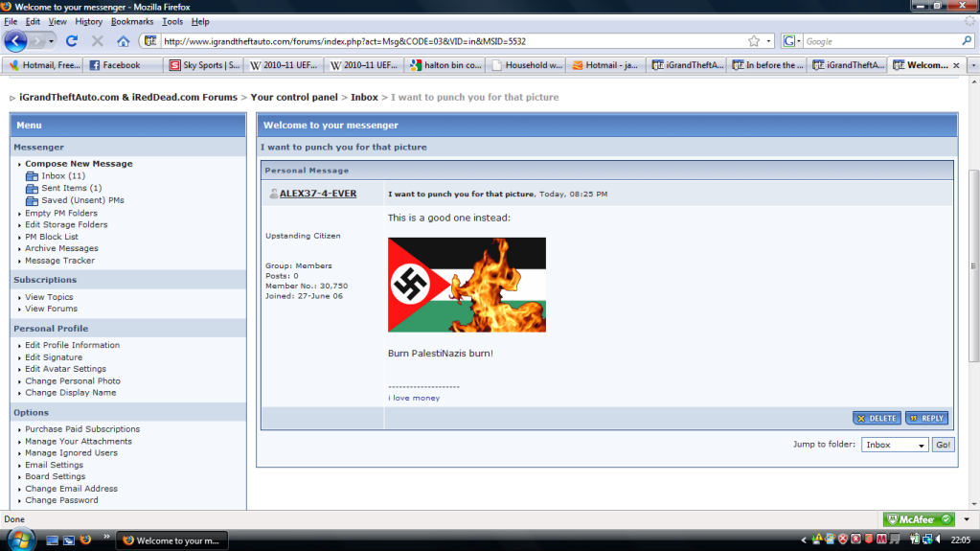Expand hidden quick launch icons chevron
The width and height of the screenshot is (980, 551).
point(106,536)
